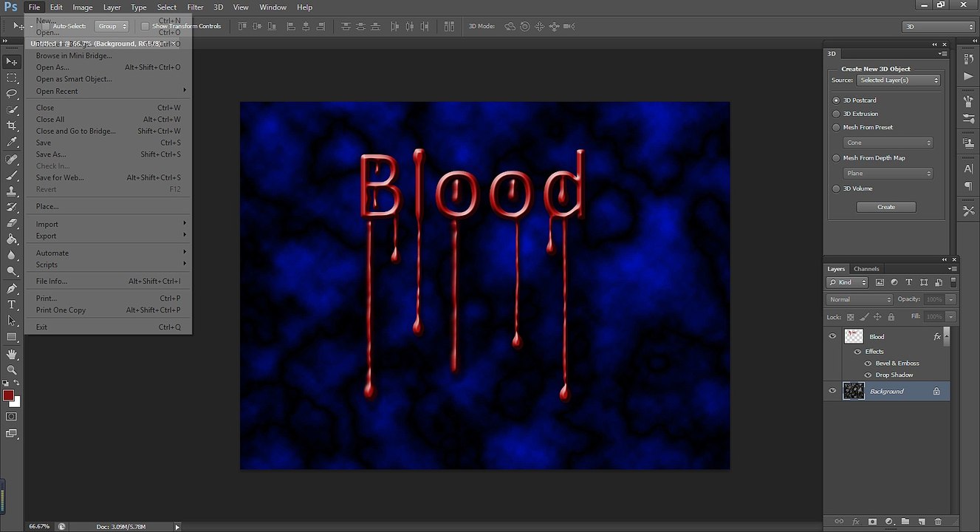Select the Dodge tool
The width and height of the screenshot is (980, 532).
tap(12, 271)
